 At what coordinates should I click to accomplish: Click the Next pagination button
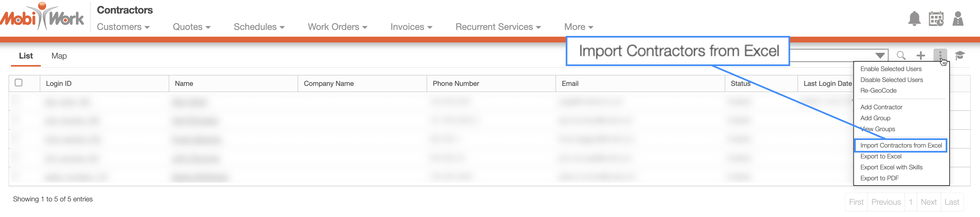[928, 202]
